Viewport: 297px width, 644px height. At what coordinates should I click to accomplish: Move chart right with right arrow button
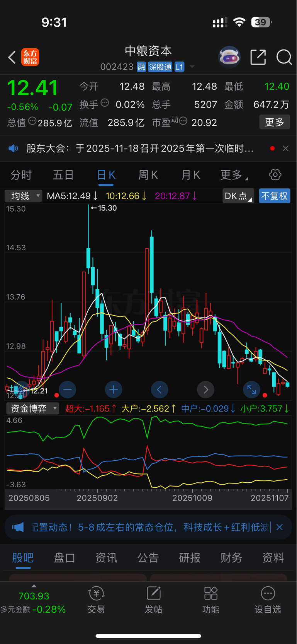pos(205,389)
